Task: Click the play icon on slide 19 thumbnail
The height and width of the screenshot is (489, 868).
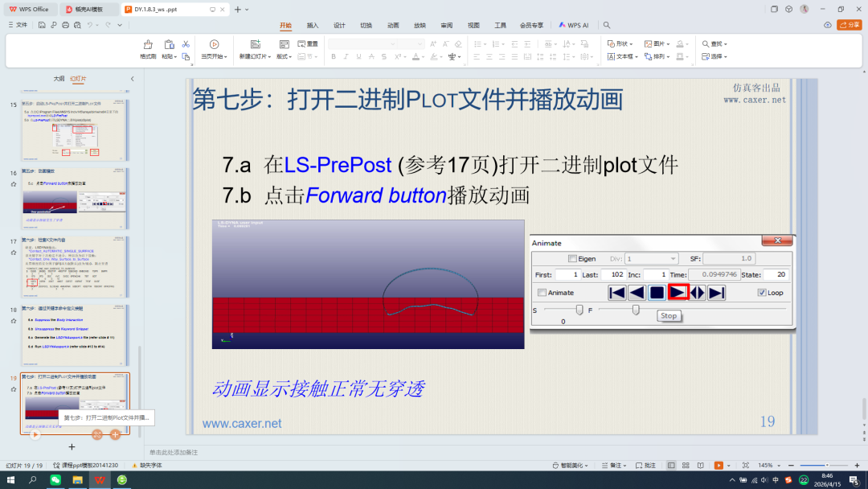Action: coord(35,435)
